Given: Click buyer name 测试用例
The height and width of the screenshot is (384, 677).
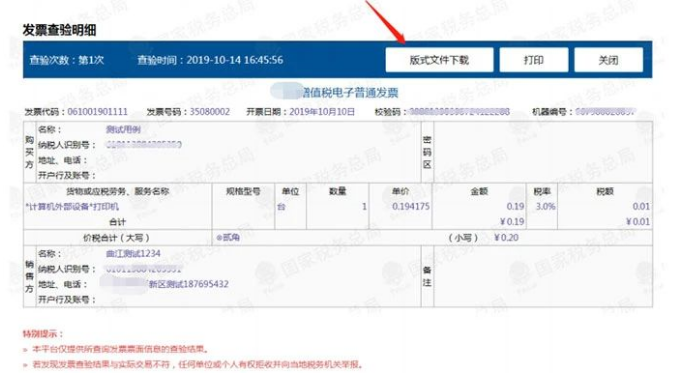Looking at the screenshot, I should 123,129.
